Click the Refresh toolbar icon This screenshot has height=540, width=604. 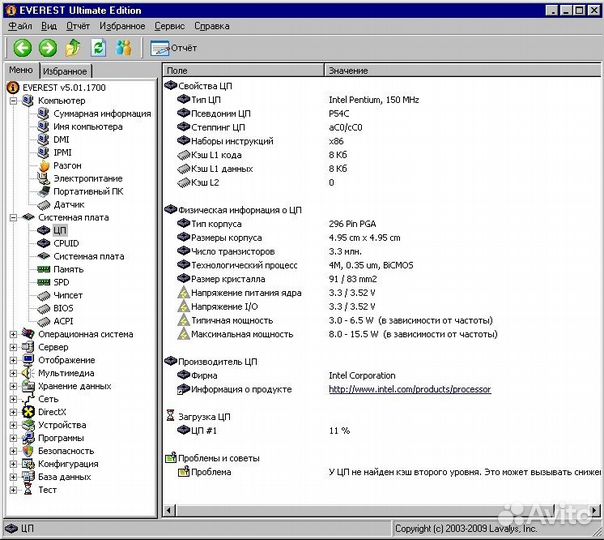click(x=98, y=48)
